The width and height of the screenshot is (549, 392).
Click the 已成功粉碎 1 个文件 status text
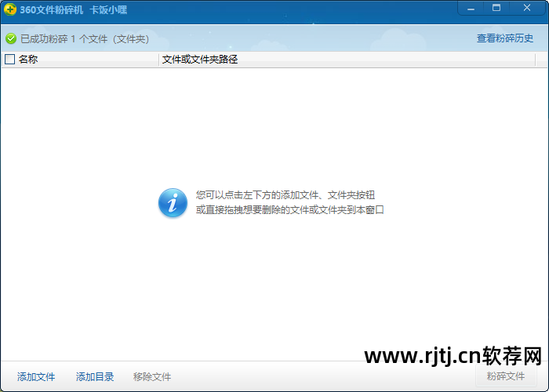click(85, 38)
